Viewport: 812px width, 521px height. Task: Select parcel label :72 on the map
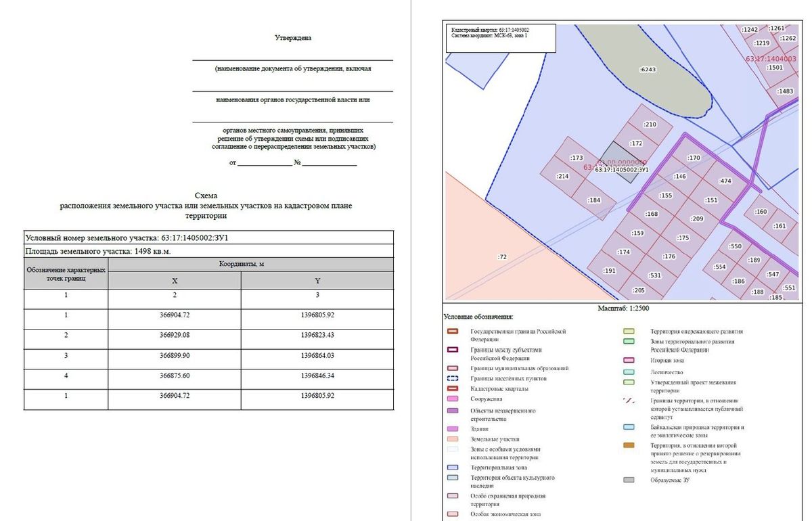[501, 257]
